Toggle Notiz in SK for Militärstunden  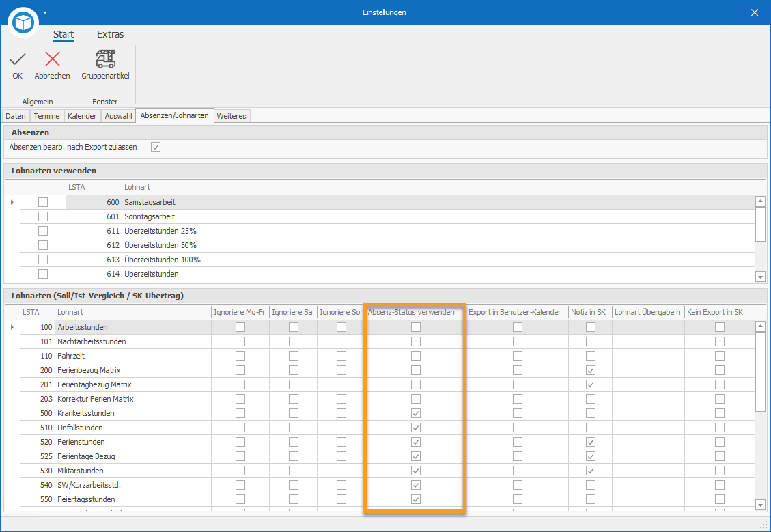(x=591, y=471)
